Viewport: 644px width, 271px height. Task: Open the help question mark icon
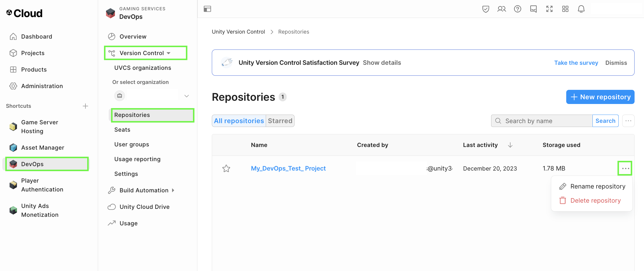click(517, 9)
